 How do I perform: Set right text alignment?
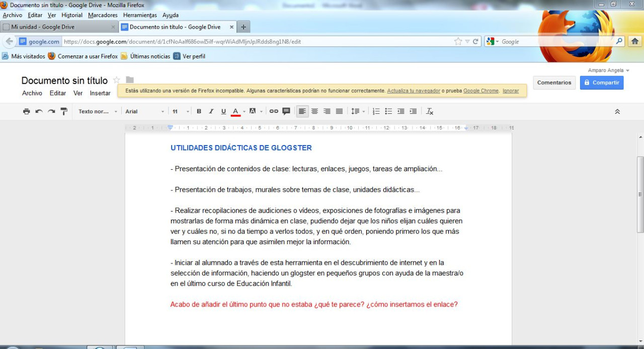tap(327, 111)
